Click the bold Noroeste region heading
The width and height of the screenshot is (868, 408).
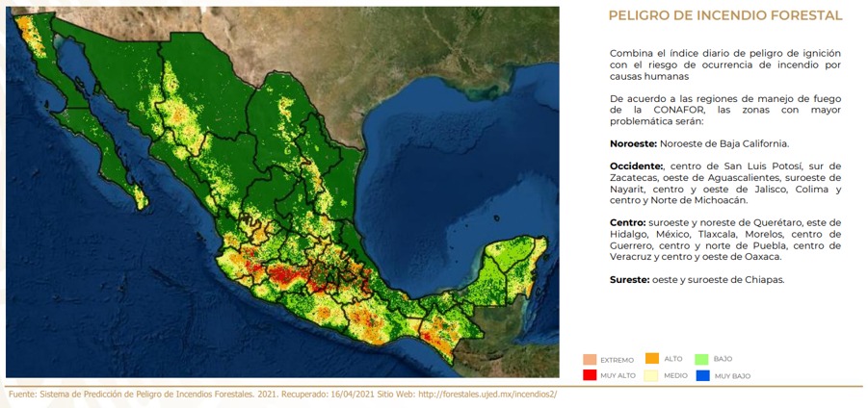point(633,143)
